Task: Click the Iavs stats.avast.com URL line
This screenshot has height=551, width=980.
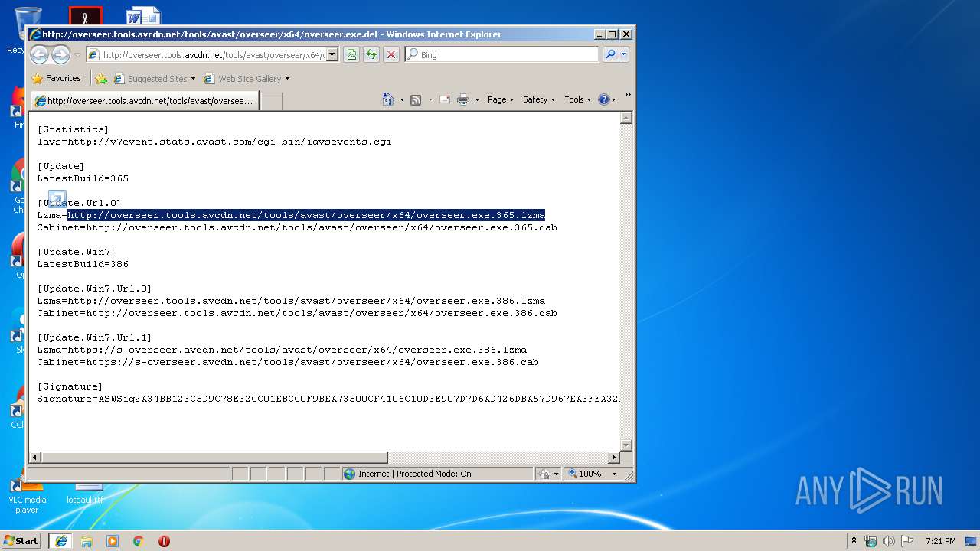Action: click(214, 142)
